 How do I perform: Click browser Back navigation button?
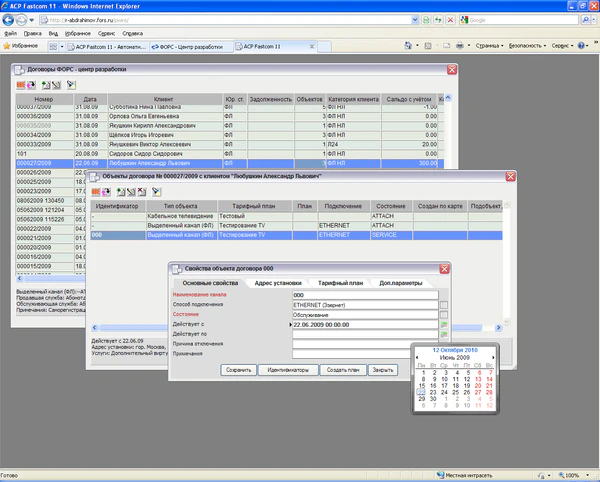point(13,19)
